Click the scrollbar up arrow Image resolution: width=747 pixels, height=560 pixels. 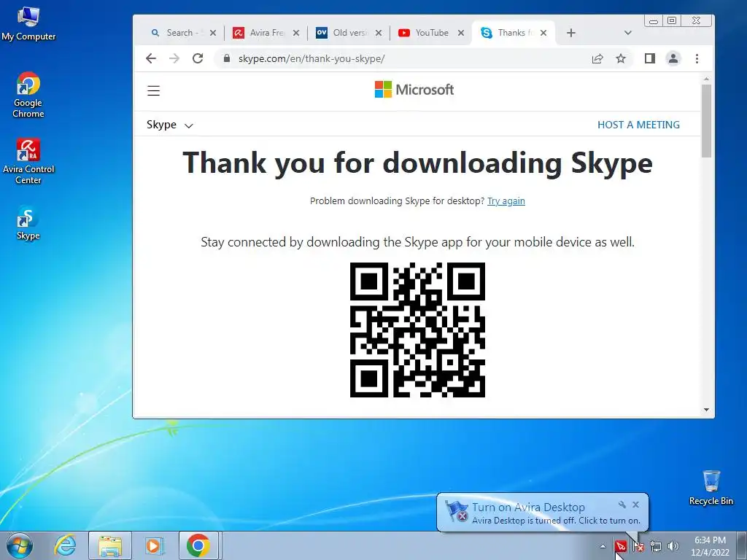click(706, 79)
